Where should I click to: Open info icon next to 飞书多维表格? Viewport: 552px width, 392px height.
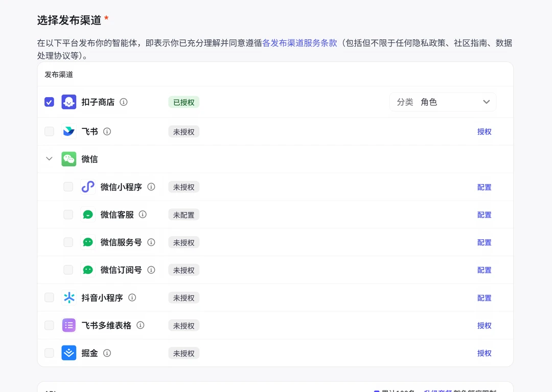click(x=141, y=325)
